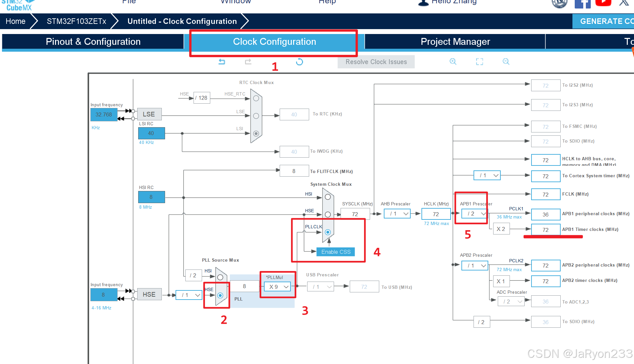634x364 pixels.
Task: Open the Project Manager tab
Action: [455, 42]
